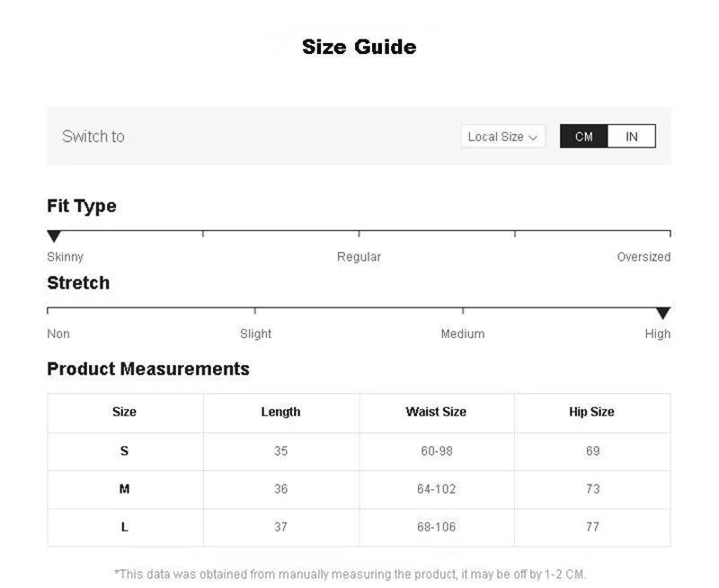This screenshot has width=719, height=588.
Task: Switch units to IN
Action: (x=632, y=137)
